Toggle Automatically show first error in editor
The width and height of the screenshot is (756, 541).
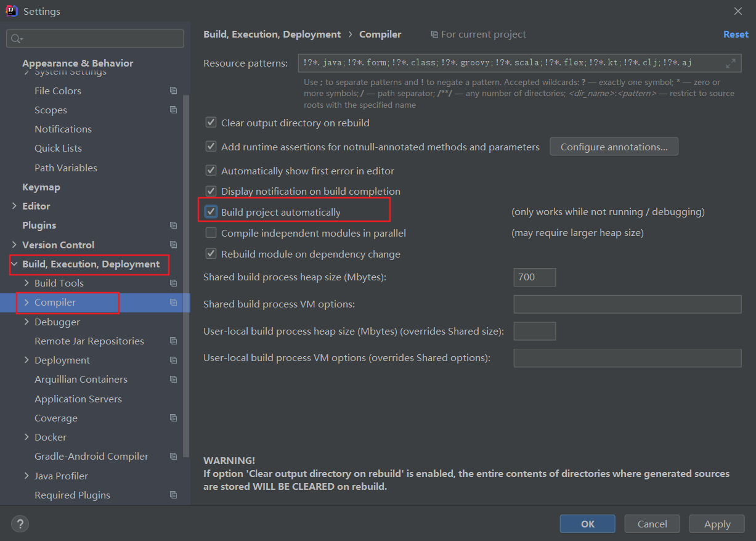(211, 171)
